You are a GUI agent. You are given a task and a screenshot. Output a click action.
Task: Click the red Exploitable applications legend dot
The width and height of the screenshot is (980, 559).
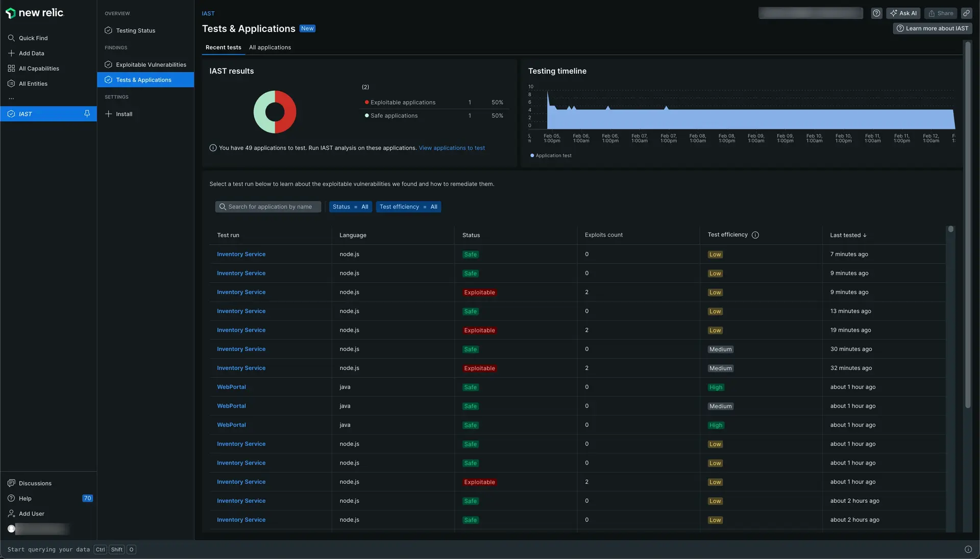coord(366,103)
